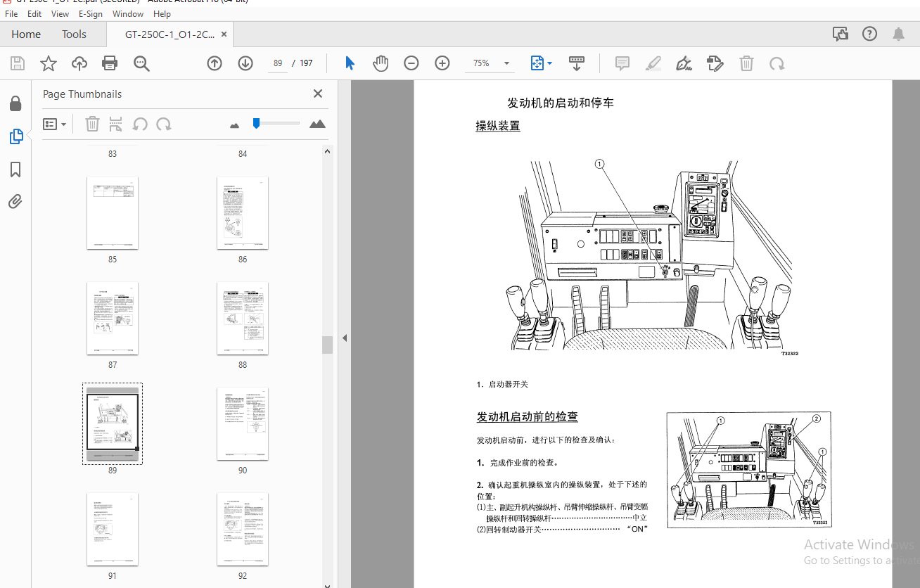920x588 pixels.
Task: Click the thumbnail size slider handle
Action: click(x=257, y=123)
